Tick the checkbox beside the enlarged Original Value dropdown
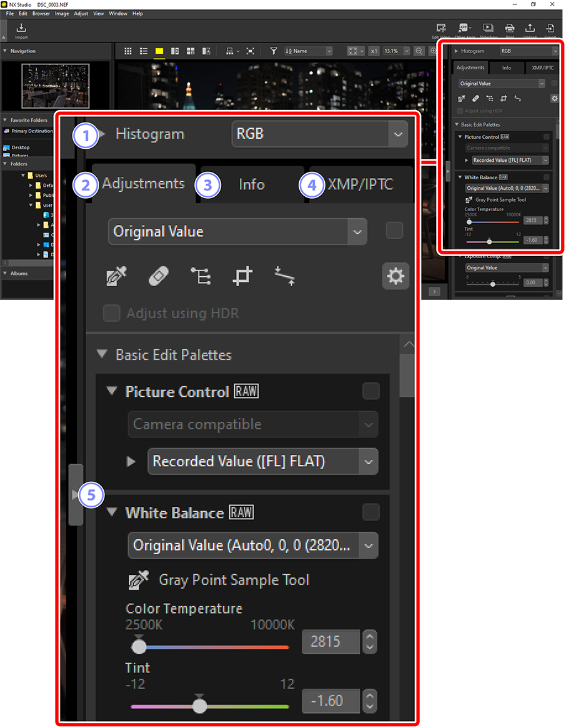 394,231
